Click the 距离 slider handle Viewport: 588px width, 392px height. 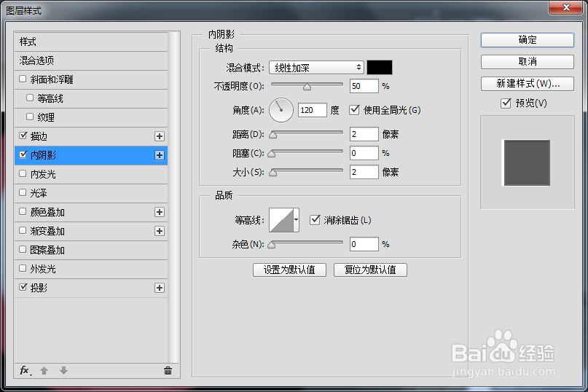point(273,135)
